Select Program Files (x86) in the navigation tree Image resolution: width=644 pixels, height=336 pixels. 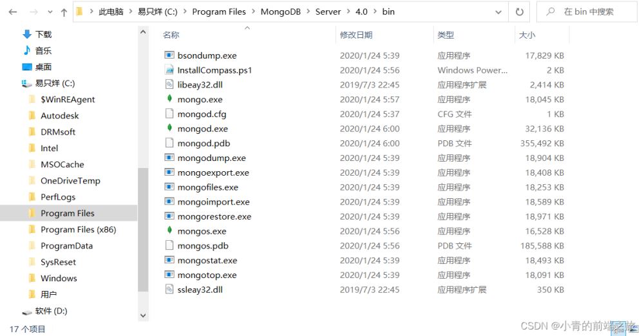(78, 230)
